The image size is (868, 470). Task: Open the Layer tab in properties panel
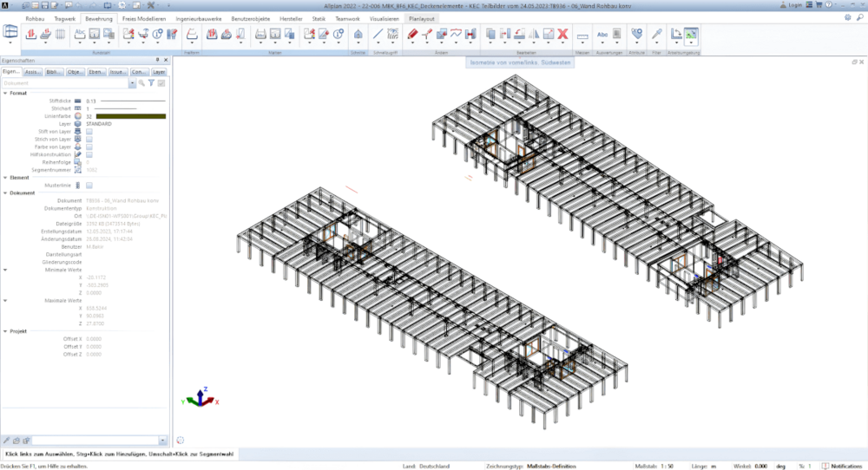click(159, 72)
